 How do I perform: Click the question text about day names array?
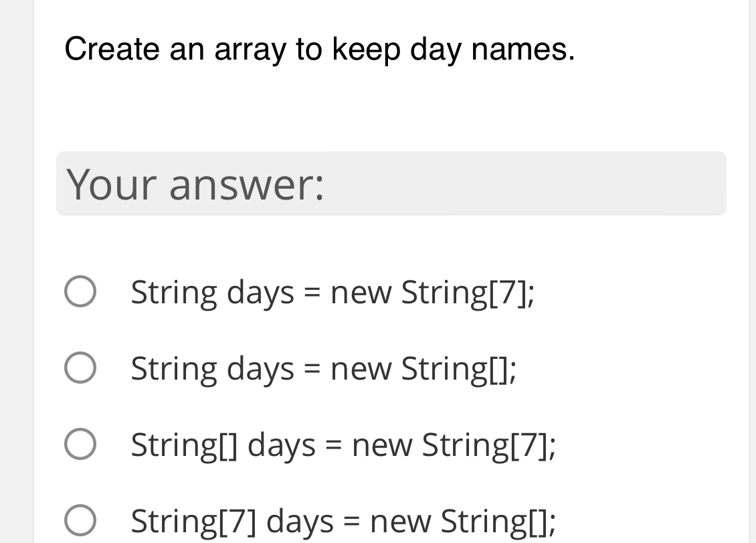[320, 49]
